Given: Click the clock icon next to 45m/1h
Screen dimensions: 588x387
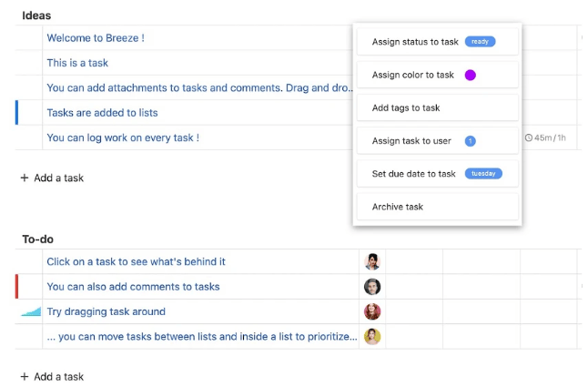Looking at the screenshot, I should (528, 138).
